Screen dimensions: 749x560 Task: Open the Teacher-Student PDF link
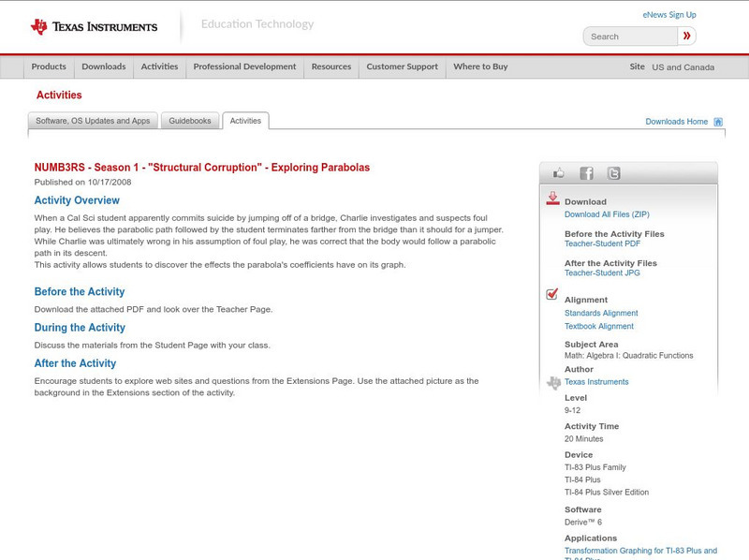602,243
